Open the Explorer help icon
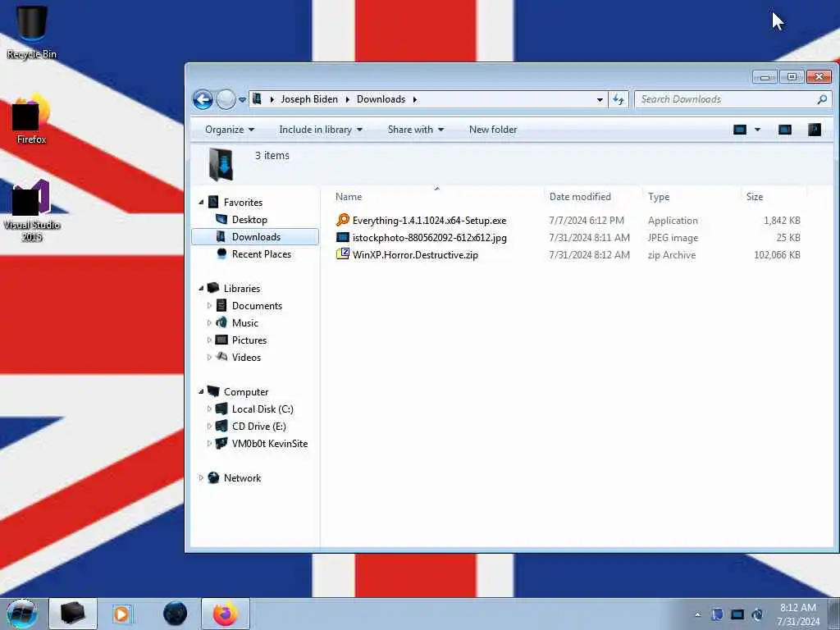This screenshot has width=840, height=630. click(x=815, y=130)
